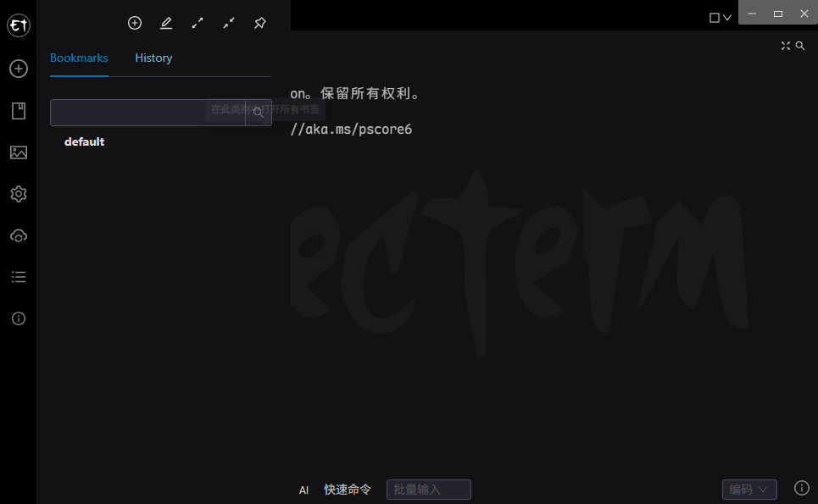The height and width of the screenshot is (504, 818).
Task: Open the electerm main menu logo
Action: click(x=18, y=25)
